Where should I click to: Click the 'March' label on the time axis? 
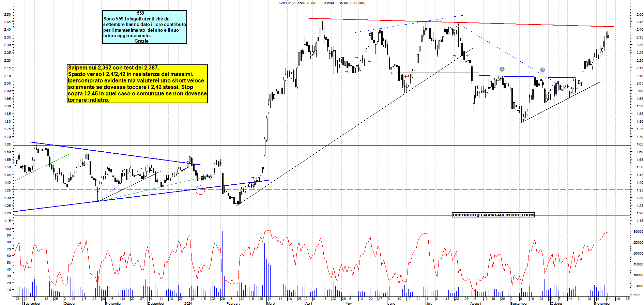[272, 303]
